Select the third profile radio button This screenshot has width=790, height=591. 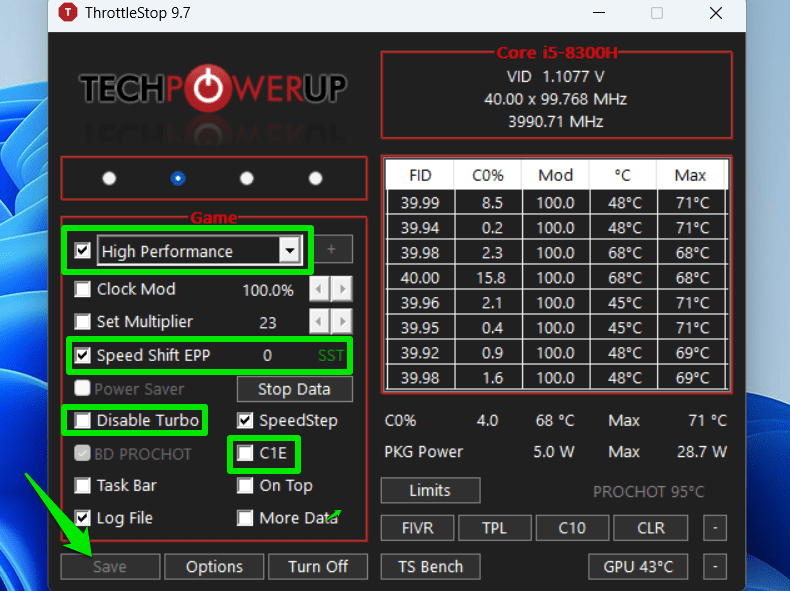[247, 178]
